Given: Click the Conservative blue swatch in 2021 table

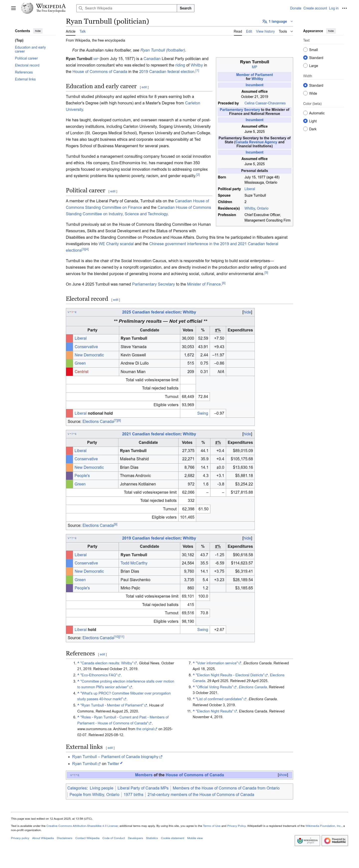Looking at the screenshot, I should [70, 459].
